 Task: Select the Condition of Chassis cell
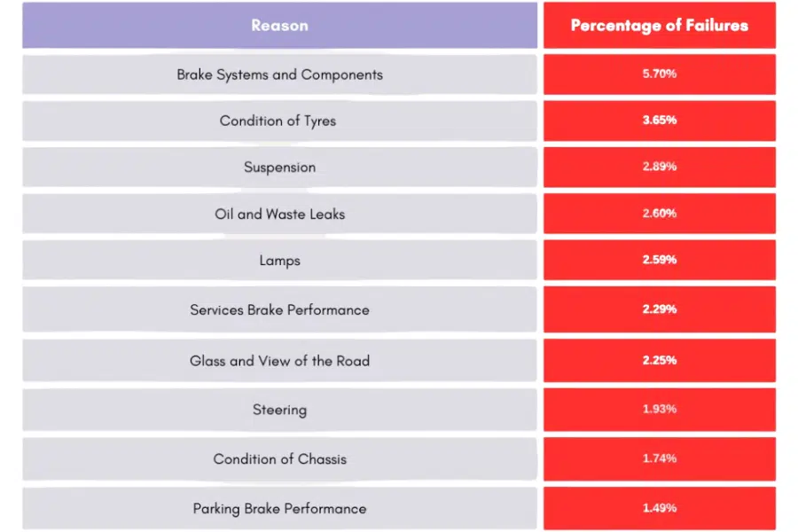279,459
